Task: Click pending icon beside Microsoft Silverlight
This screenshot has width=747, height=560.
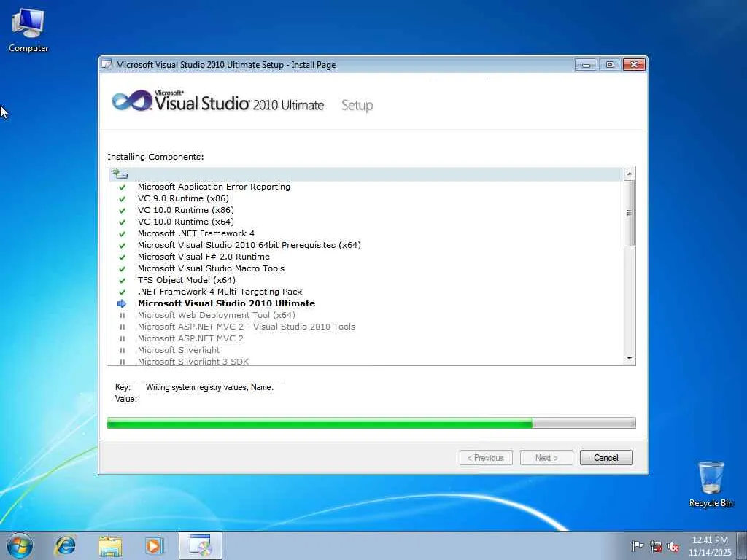Action: coord(122,351)
